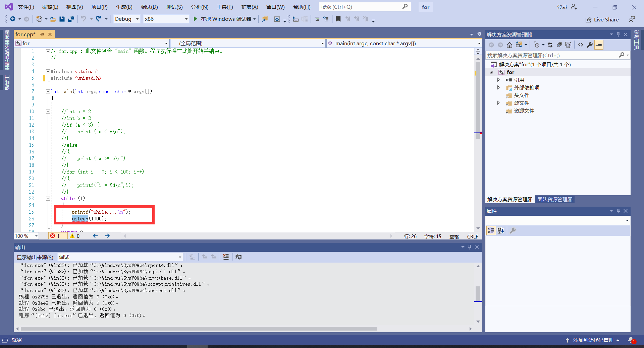
Task: Save for.cpp with the Save icon
Action: tap(62, 19)
